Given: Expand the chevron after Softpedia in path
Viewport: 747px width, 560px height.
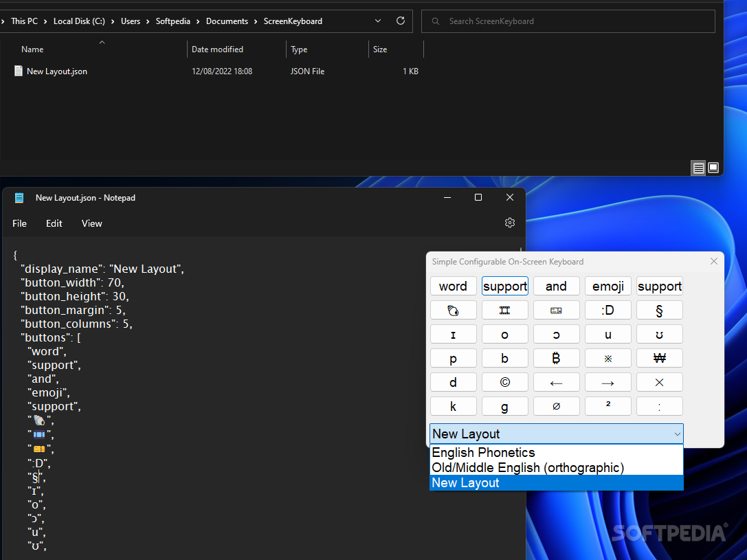Looking at the screenshot, I should [198, 21].
